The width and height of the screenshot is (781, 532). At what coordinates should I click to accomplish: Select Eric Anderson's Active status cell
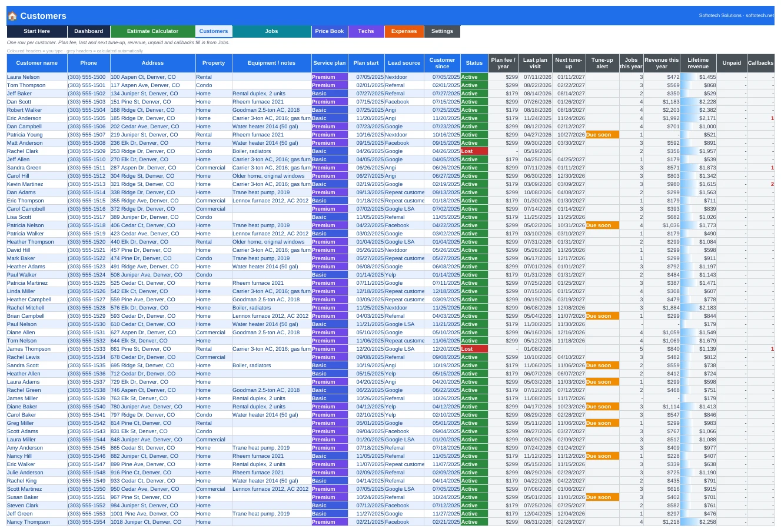[x=474, y=118]
